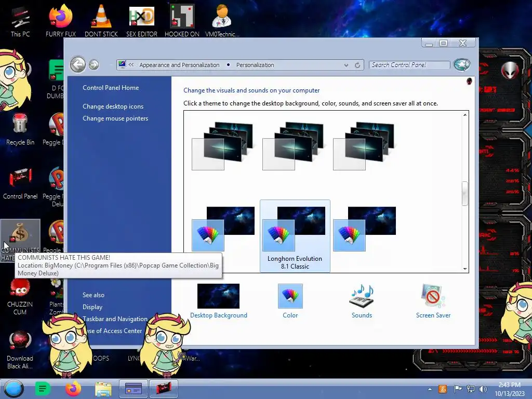Viewport: 532px width, 399px height.
Task: Open Firefox from the taskbar
Action: click(x=73, y=389)
